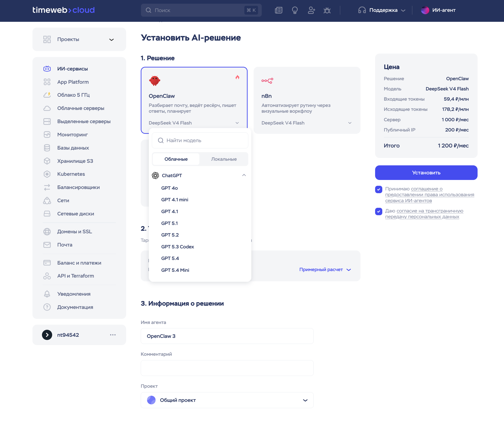Viewport: 504px width, 423px height.
Task: Open the Поддержка dropdown menu
Action: (x=382, y=10)
